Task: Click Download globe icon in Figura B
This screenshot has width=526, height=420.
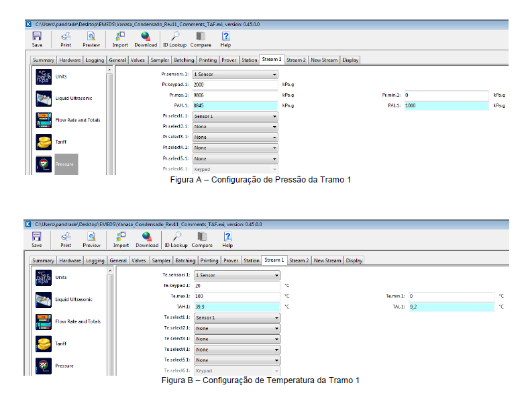Action: [146, 236]
